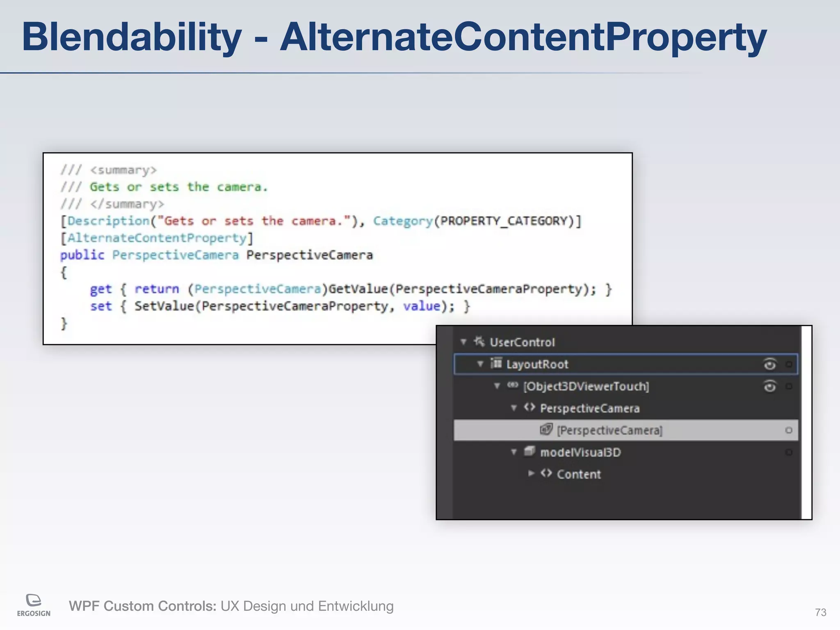
Task: Select the Content tree item
Action: pyautogui.click(x=579, y=475)
